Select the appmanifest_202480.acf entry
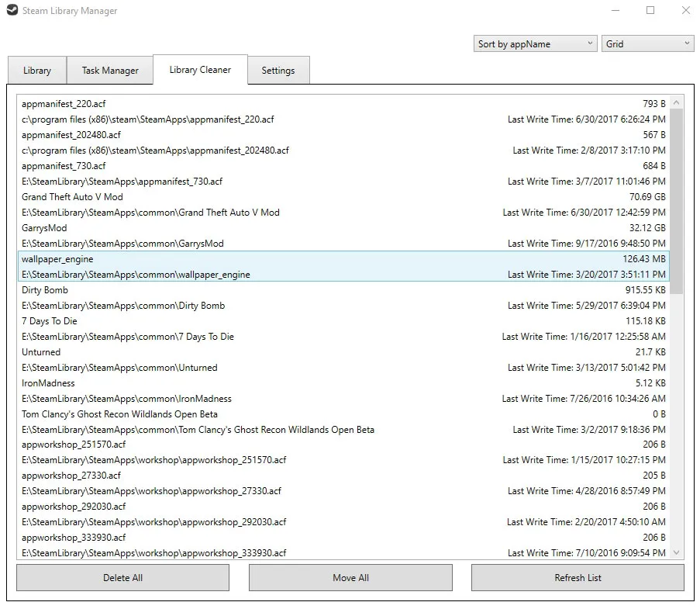Viewport: 700px width, 609px height. [71, 134]
